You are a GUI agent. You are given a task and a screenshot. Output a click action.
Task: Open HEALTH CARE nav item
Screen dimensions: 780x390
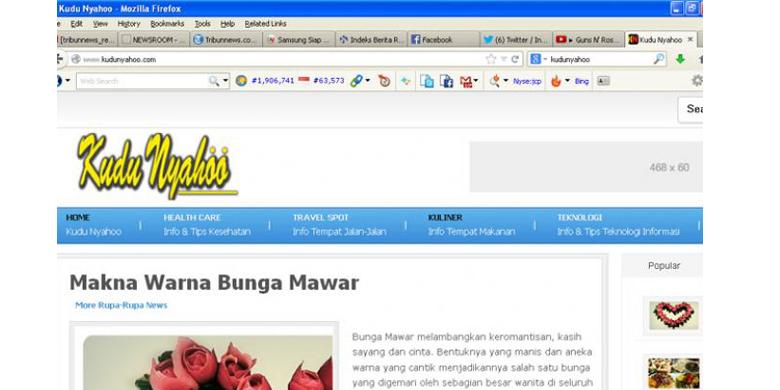(x=207, y=225)
